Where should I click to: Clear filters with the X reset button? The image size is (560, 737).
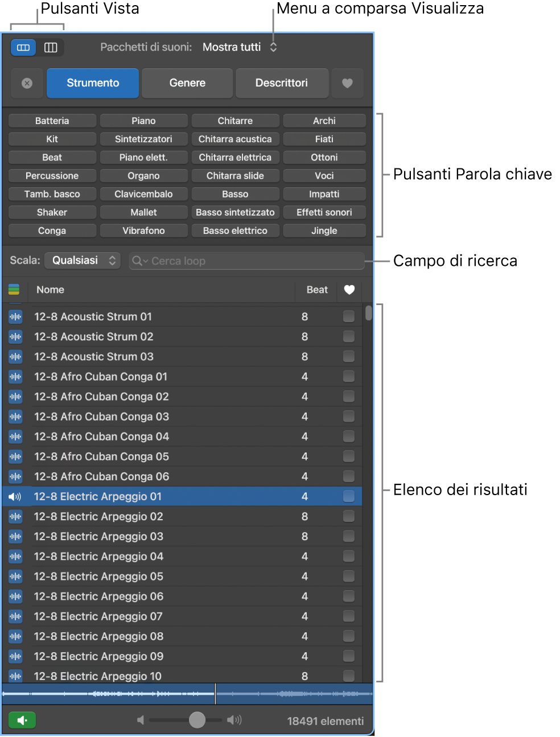27,83
